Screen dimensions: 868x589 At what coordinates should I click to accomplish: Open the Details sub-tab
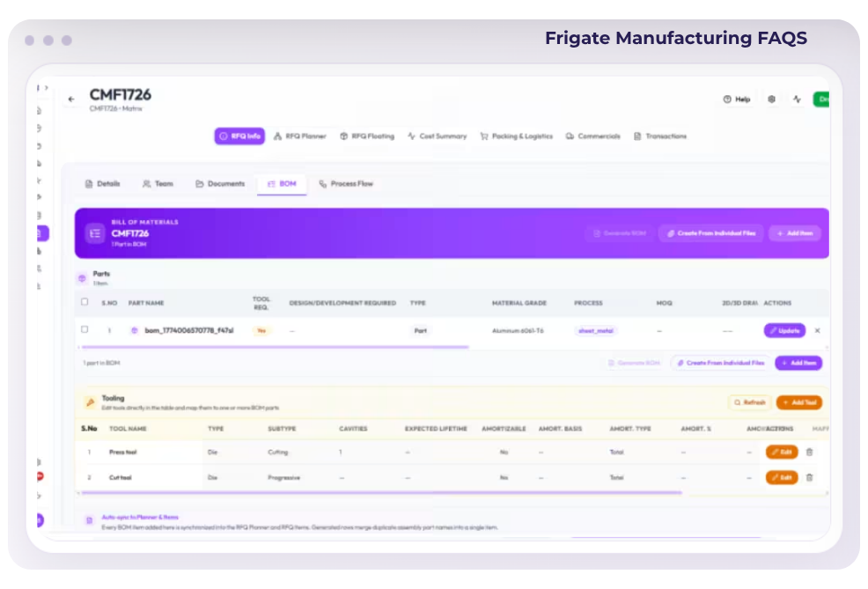click(102, 184)
